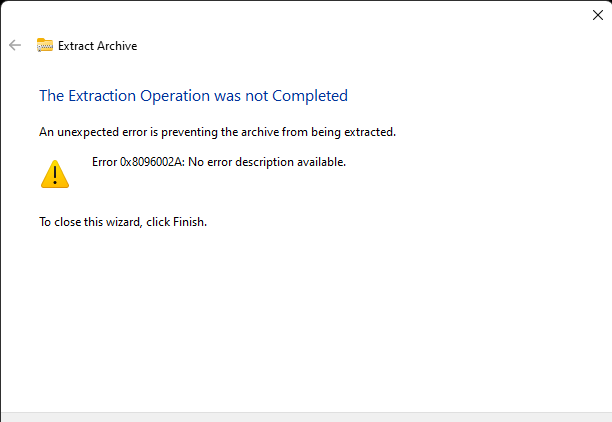Click the word 'Extraction' in the blue heading

click(102, 96)
